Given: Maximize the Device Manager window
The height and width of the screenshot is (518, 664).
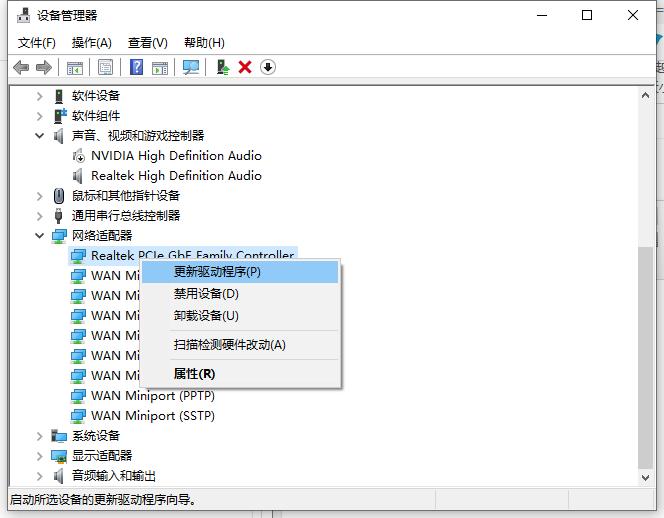Looking at the screenshot, I should tap(587, 16).
